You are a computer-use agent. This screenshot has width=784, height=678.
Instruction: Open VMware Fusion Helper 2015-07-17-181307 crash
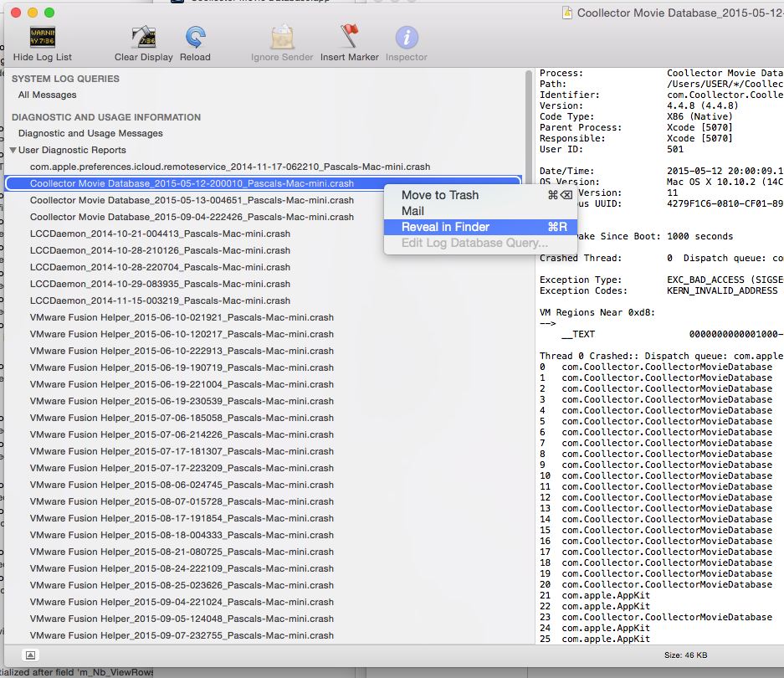pyautogui.click(x=182, y=452)
